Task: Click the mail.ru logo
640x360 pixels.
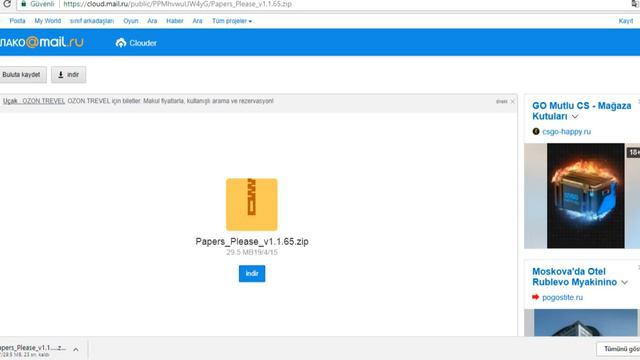Action: pyautogui.click(x=42, y=42)
